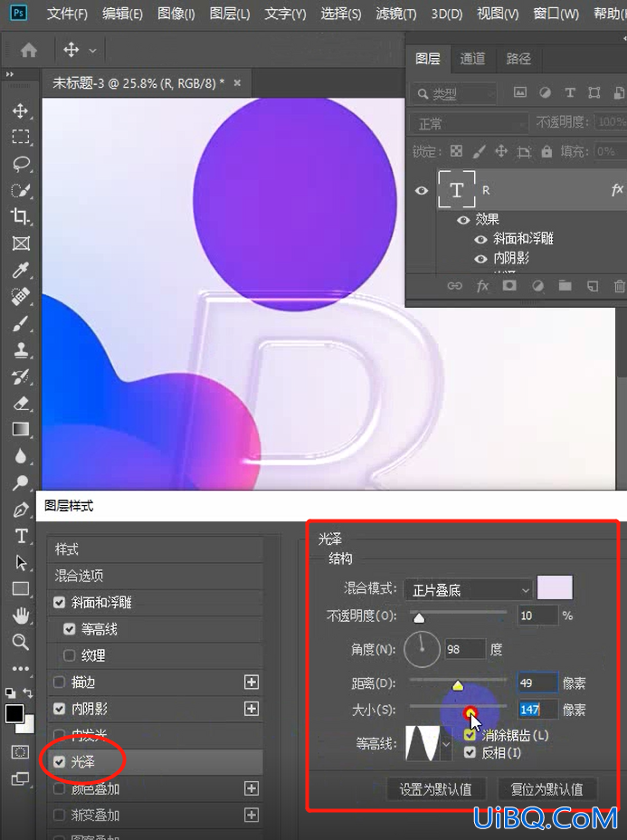Image resolution: width=627 pixels, height=840 pixels.
Task: Select the Lasso tool
Action: (20, 164)
